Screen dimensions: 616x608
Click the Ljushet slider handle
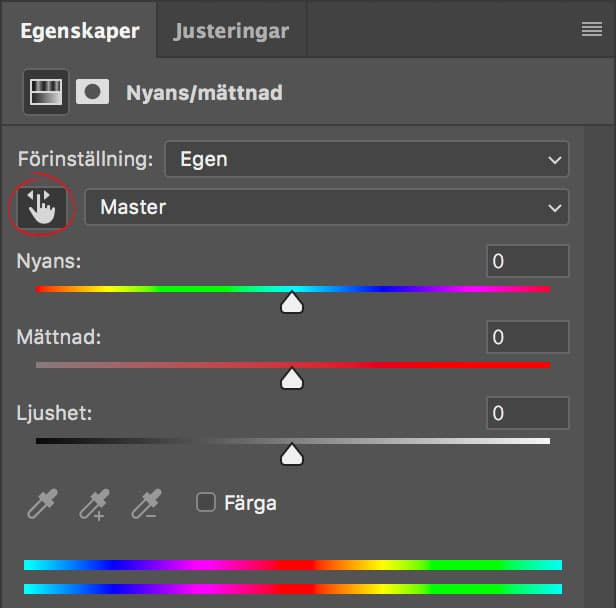pos(292,454)
